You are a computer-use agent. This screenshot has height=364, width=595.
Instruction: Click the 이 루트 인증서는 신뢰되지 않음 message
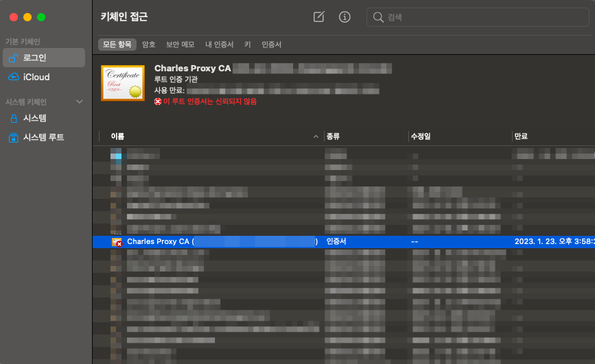pyautogui.click(x=210, y=101)
